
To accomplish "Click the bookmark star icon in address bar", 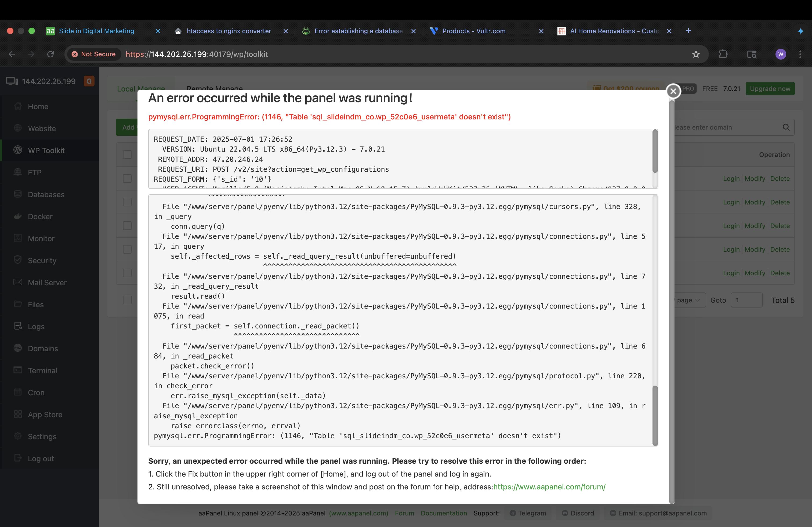I will tap(696, 54).
